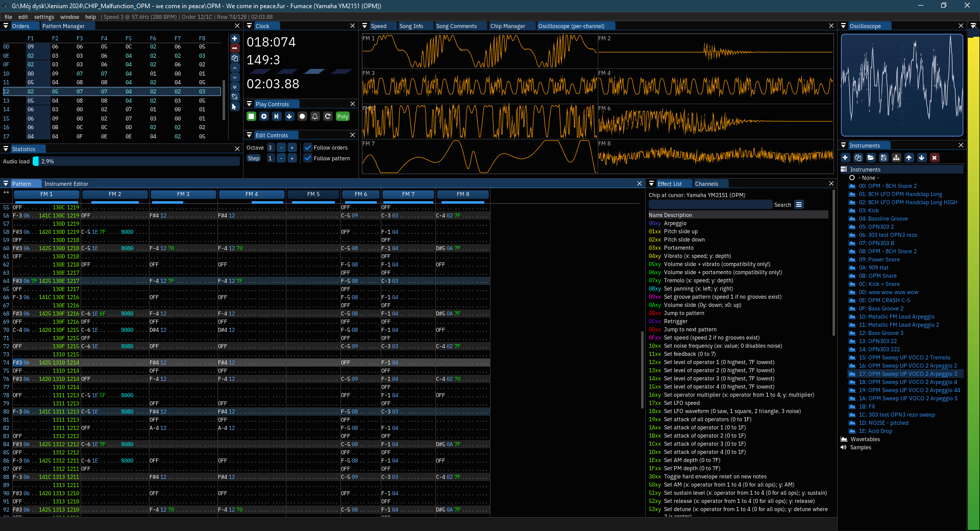Click the Audio load progress bar
The width and height of the screenshot is (980, 531).
click(x=136, y=161)
